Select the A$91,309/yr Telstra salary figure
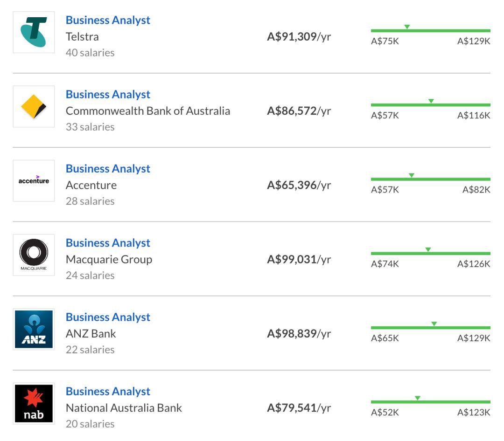 click(x=299, y=37)
